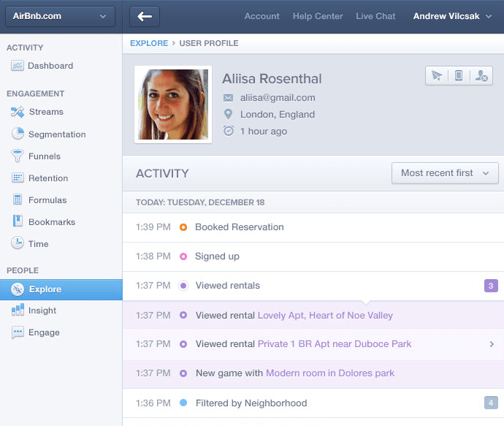Click the back arrow button
The height and width of the screenshot is (426, 504).
click(145, 16)
